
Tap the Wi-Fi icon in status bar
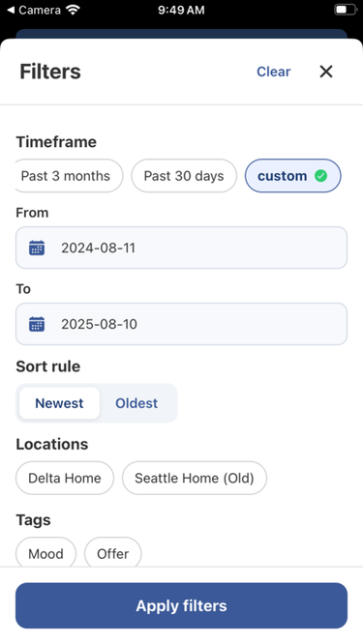point(73,11)
